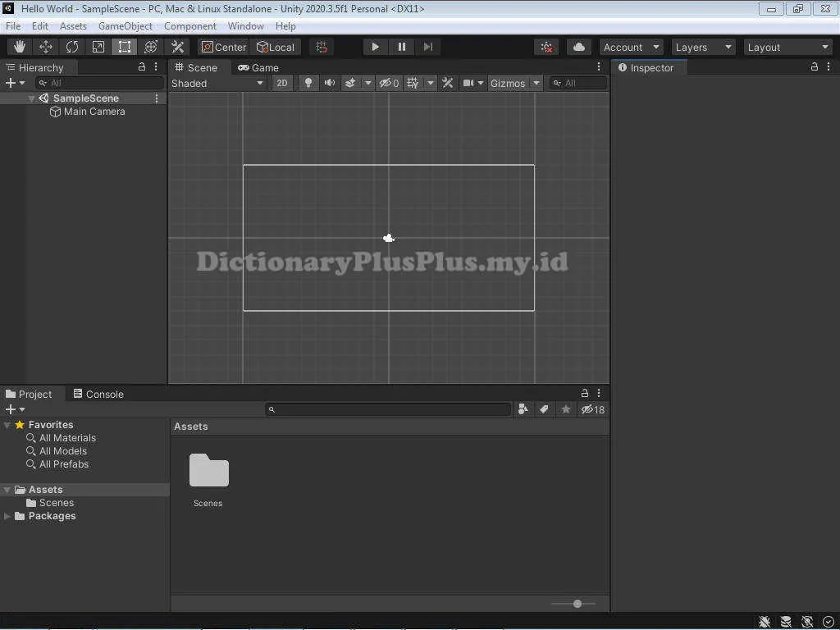Open the Layout dropdown
The width and height of the screenshot is (840, 630).
[x=788, y=47]
